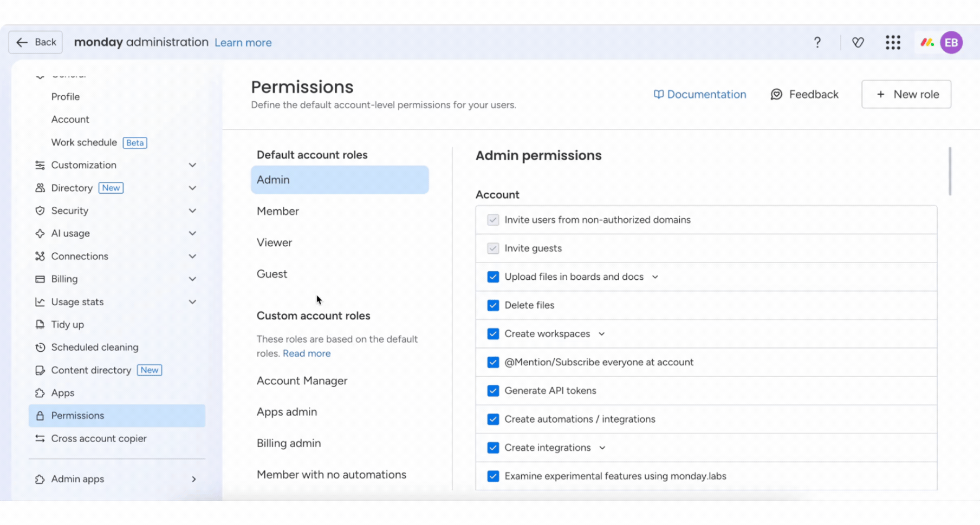The width and height of the screenshot is (980, 525).
Task: Expand the Connections section chevron
Action: pyautogui.click(x=192, y=256)
